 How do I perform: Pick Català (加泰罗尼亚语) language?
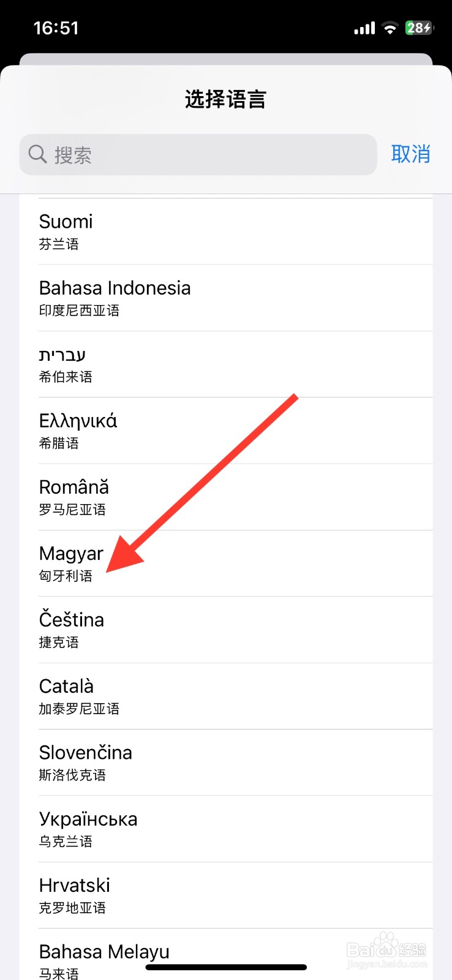click(225, 696)
